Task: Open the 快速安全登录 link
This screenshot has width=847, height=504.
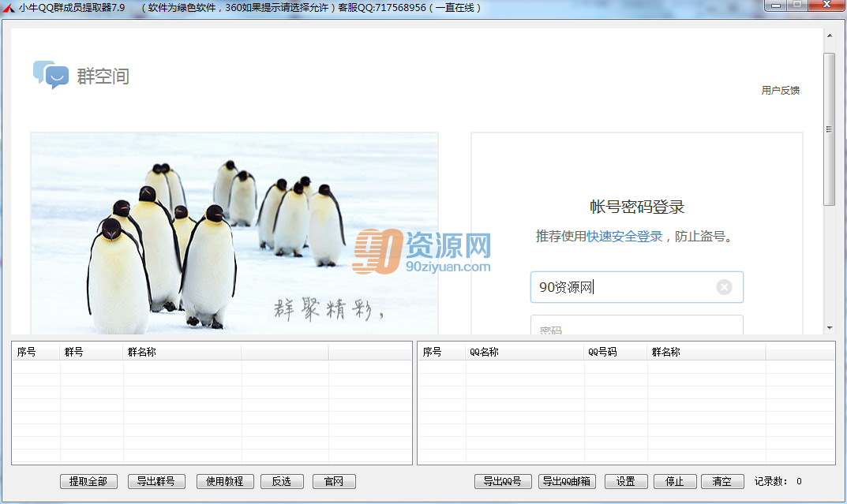Action: 624,237
